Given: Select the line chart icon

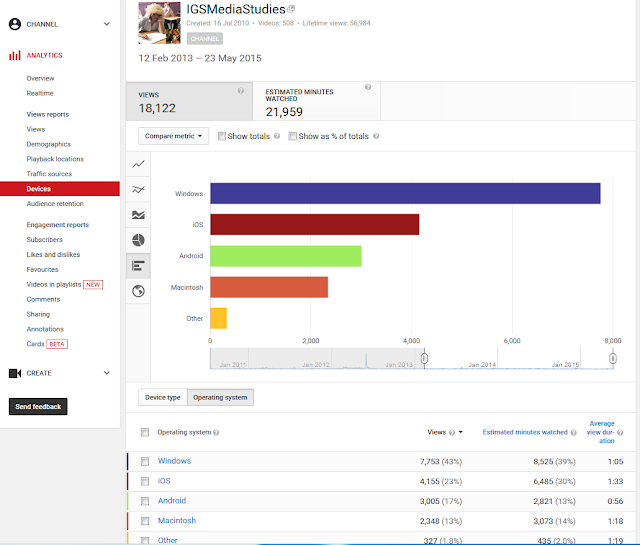Looking at the screenshot, I should tap(138, 164).
